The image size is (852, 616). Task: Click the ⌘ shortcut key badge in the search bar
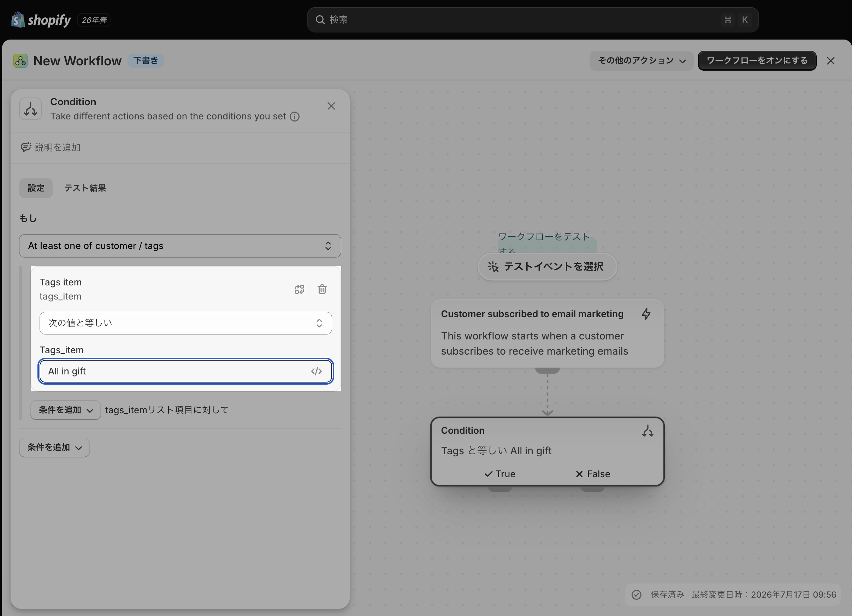click(x=728, y=19)
